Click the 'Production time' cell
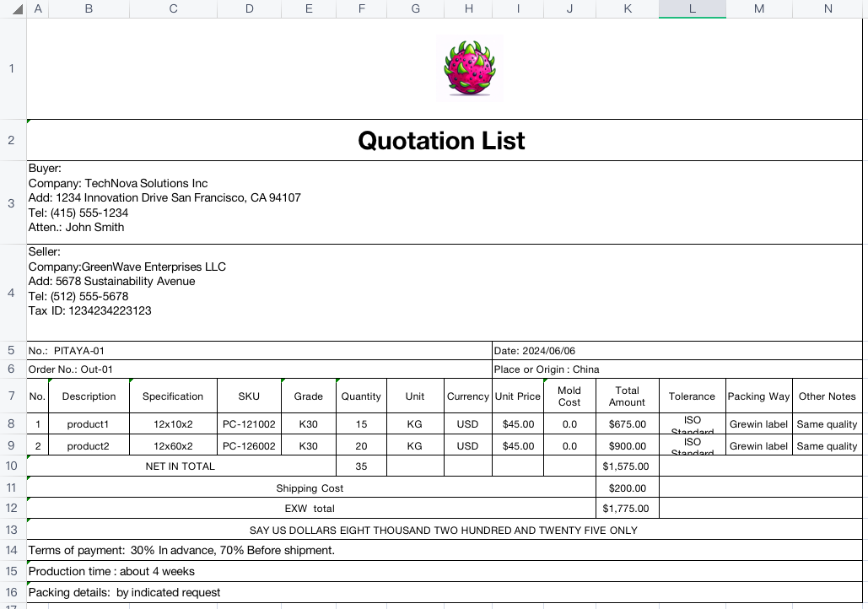The width and height of the screenshot is (868, 609). tap(445, 571)
